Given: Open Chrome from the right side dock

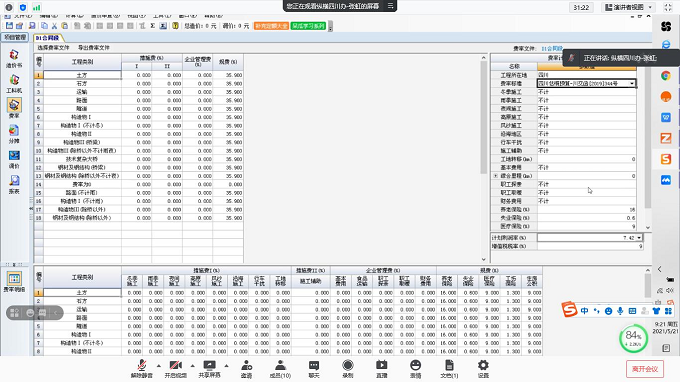Looking at the screenshot, I should [x=666, y=76].
